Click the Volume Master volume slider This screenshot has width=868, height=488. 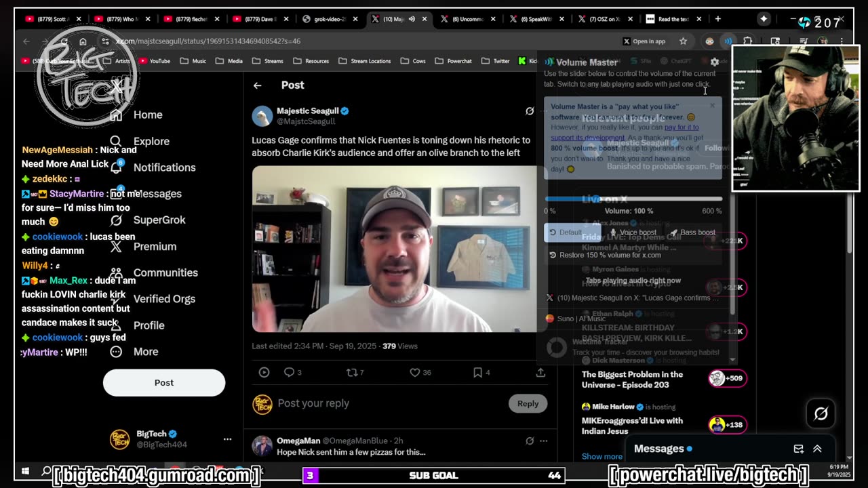[x=633, y=199]
